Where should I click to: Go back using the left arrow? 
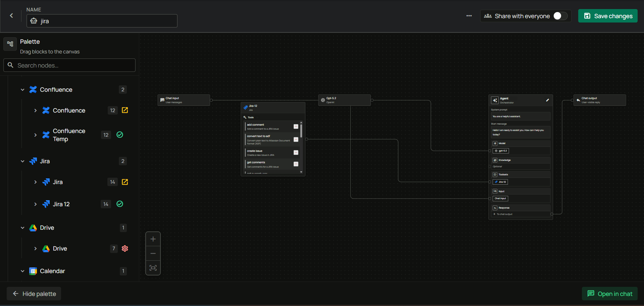click(11, 15)
